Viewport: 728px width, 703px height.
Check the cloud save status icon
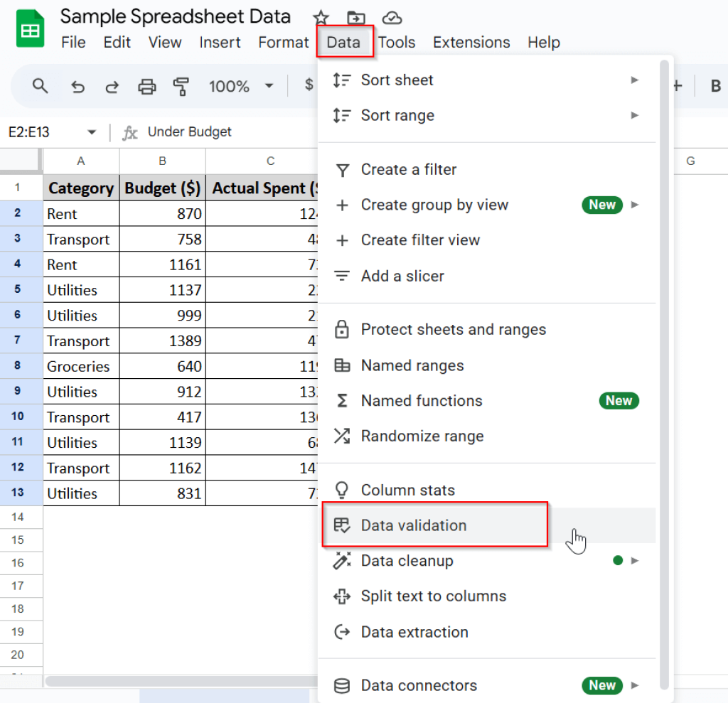(392, 17)
